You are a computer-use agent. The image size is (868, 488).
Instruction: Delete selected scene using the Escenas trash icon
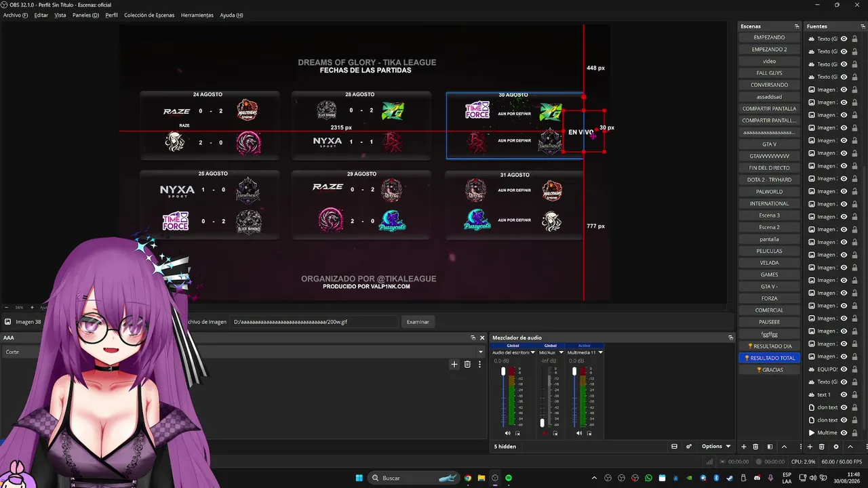click(756, 447)
